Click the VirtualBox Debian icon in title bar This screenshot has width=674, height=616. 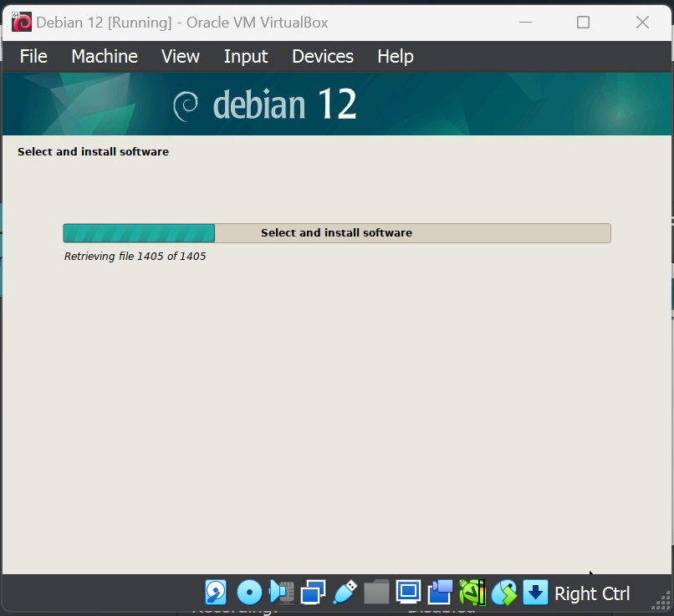tap(22, 23)
